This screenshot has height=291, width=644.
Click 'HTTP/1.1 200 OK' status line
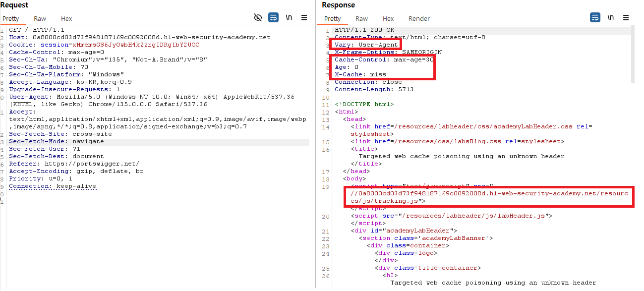[x=364, y=30]
